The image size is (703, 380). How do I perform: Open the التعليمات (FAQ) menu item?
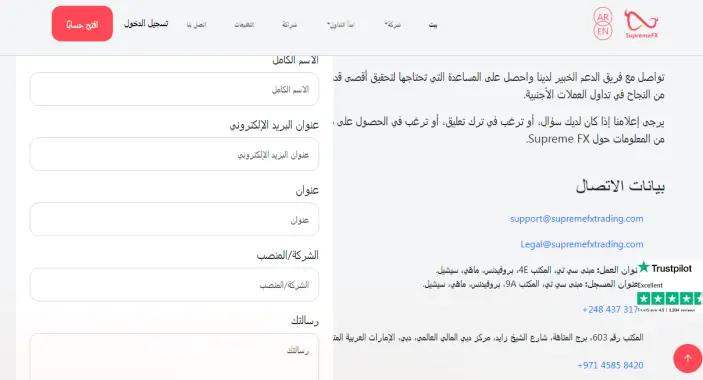(x=244, y=25)
